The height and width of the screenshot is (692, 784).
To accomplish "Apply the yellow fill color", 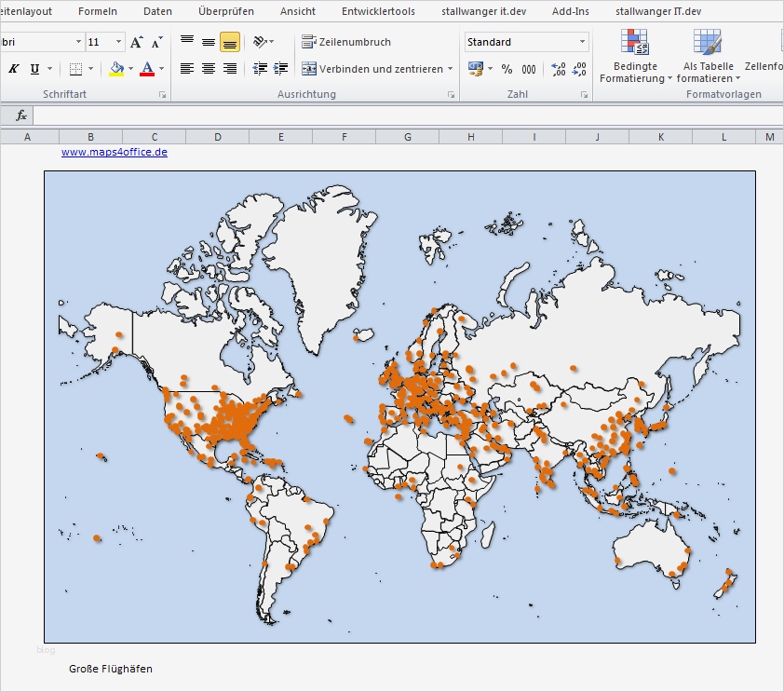I will click(116, 69).
